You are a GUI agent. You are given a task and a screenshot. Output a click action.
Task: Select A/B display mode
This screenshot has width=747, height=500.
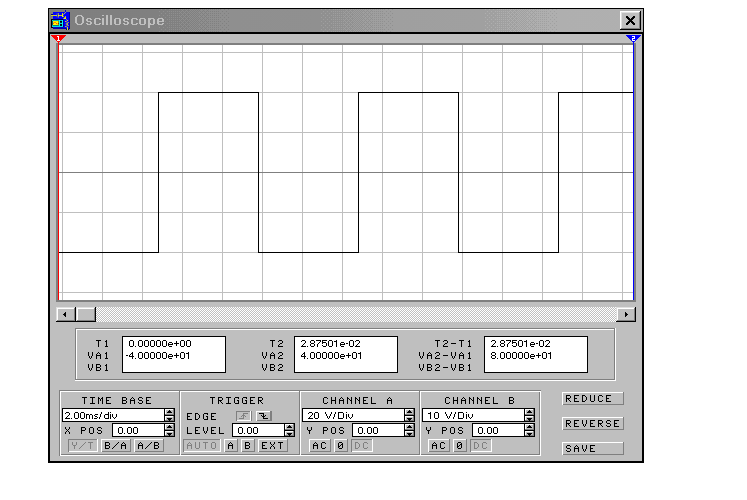(x=149, y=446)
